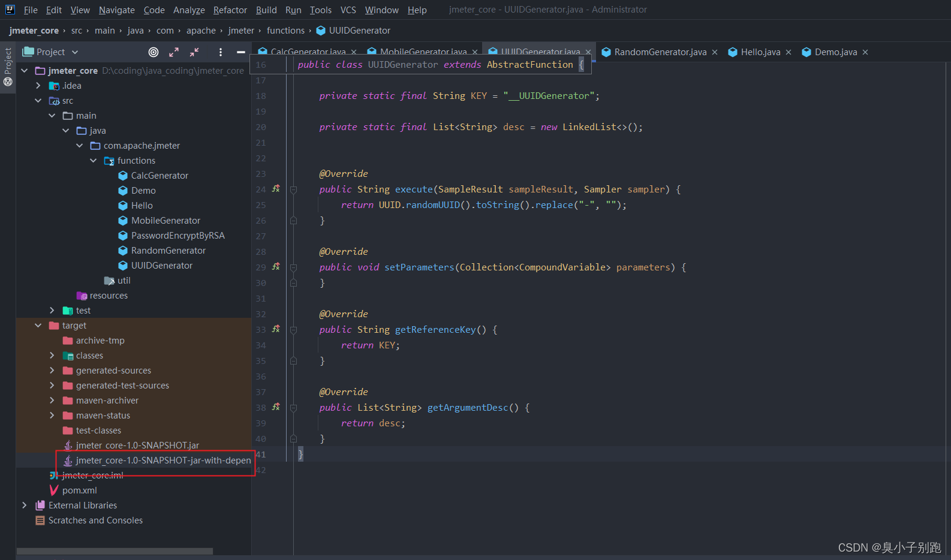This screenshot has height=560, width=951.
Task: Click the override gutter icon on line 29
Action: click(276, 267)
